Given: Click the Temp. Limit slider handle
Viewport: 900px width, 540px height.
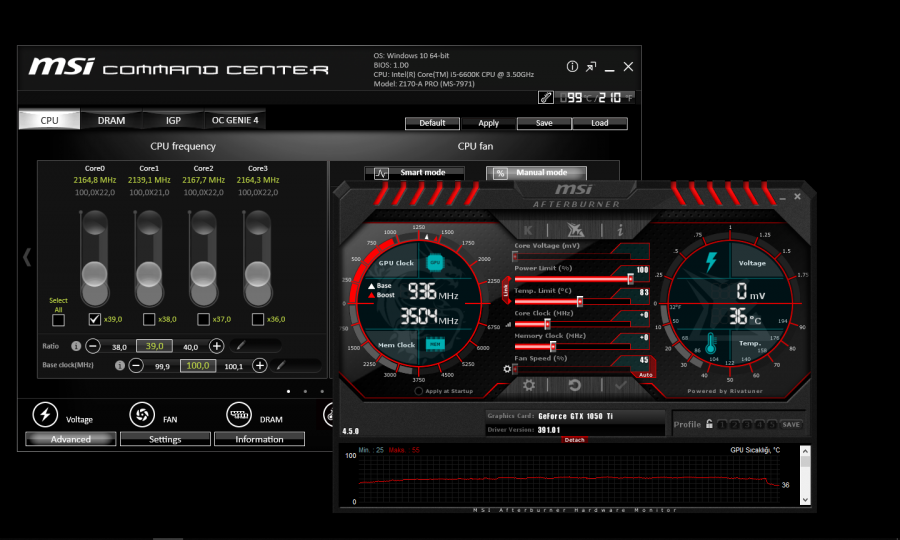Looking at the screenshot, I should [580, 301].
